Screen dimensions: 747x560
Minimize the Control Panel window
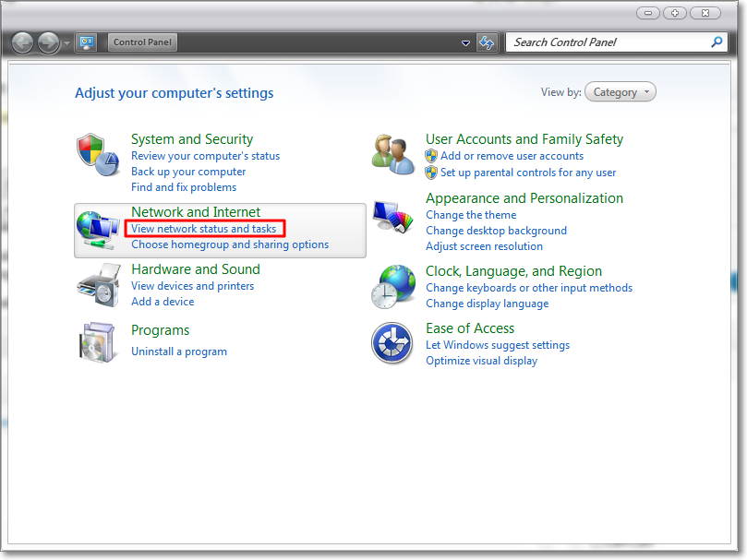[x=648, y=13]
